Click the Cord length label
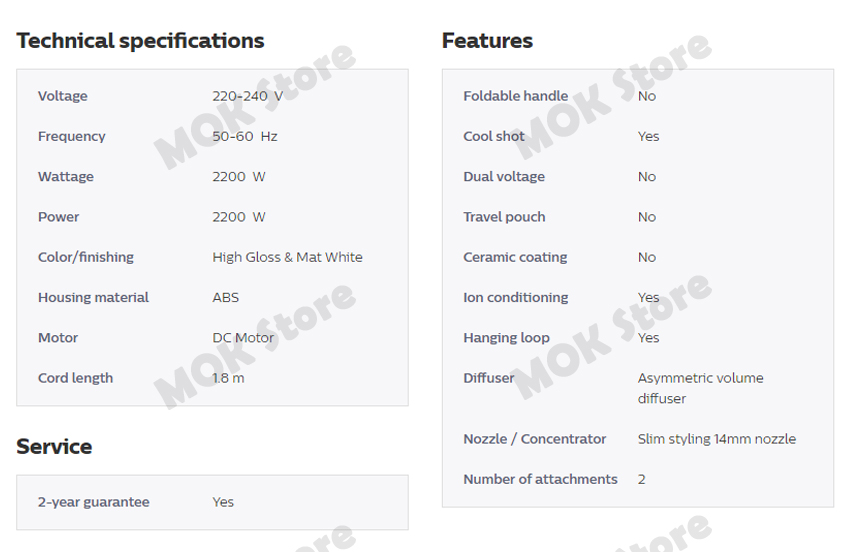850x552 pixels. coord(75,378)
